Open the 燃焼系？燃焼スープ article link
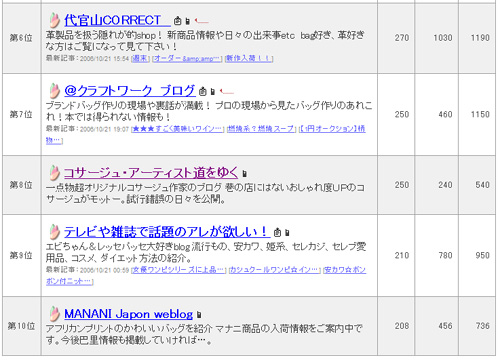The width and height of the screenshot is (500, 362). pyautogui.click(x=261, y=129)
